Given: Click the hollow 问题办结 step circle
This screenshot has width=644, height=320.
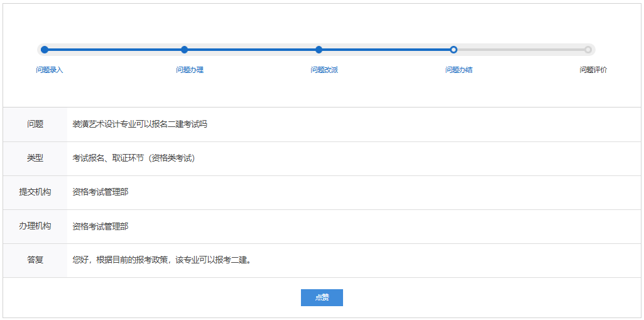Looking at the screenshot, I should pyautogui.click(x=454, y=50).
